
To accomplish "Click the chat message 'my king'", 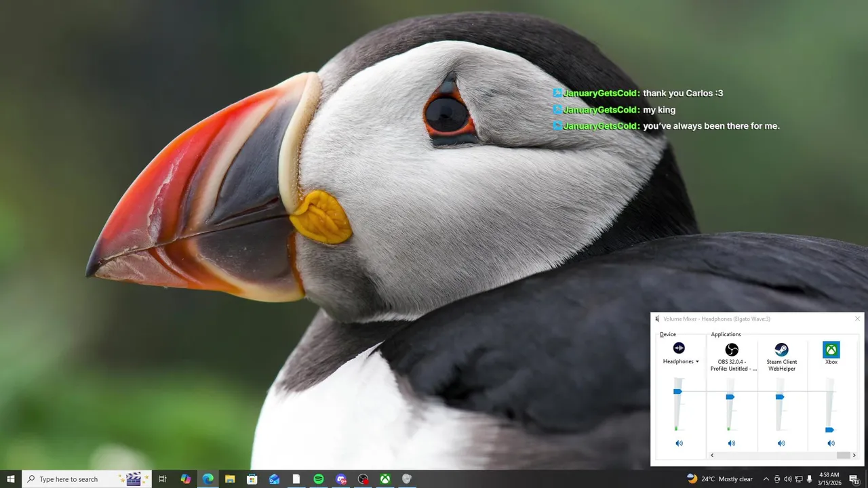I will 659,110.
